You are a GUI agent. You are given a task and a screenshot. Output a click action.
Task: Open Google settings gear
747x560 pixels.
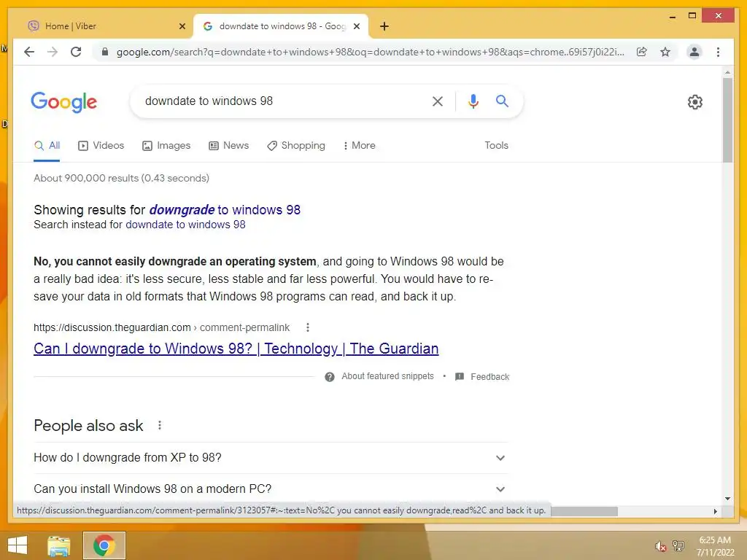pyautogui.click(x=695, y=102)
